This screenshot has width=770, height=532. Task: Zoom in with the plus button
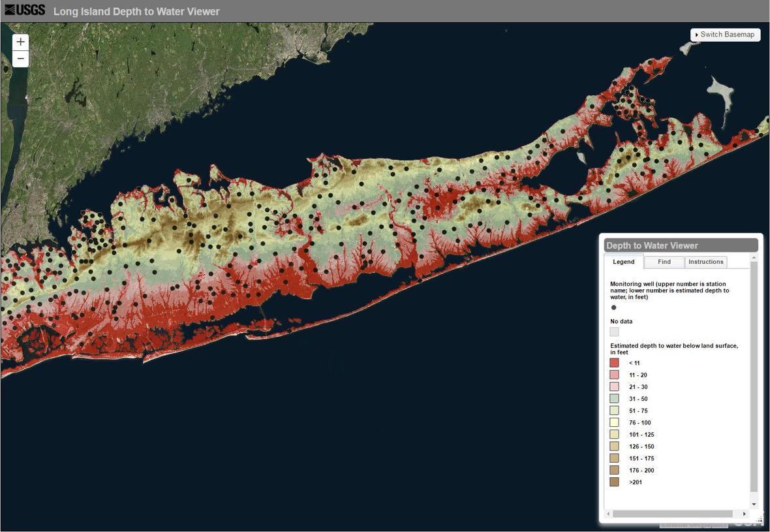pos(21,42)
